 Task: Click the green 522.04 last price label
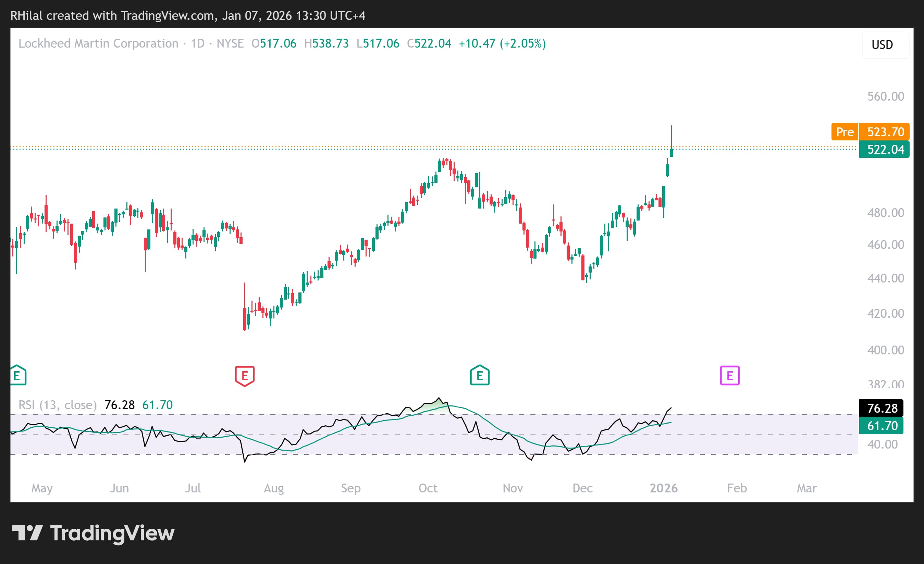pos(884,150)
